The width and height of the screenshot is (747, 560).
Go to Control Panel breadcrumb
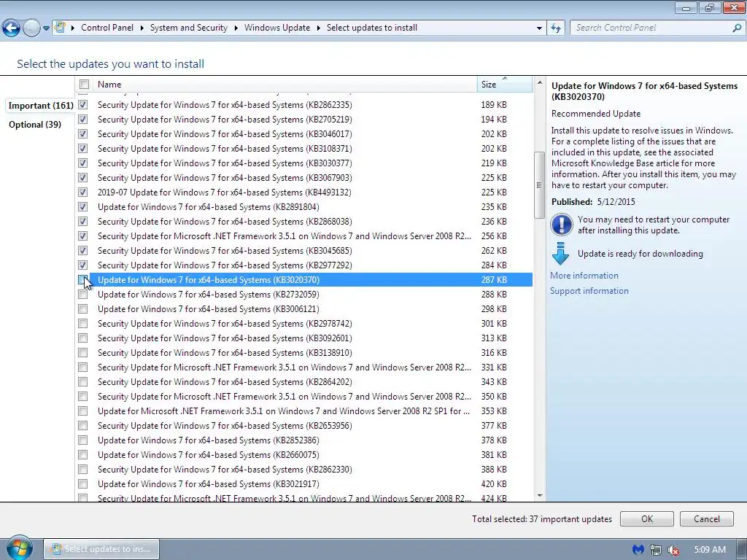pos(107,28)
